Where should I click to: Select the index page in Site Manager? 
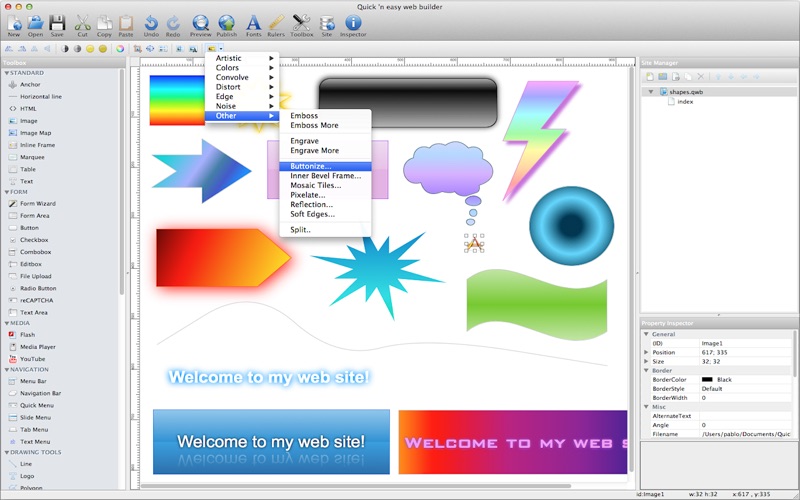pyautogui.click(x=684, y=101)
